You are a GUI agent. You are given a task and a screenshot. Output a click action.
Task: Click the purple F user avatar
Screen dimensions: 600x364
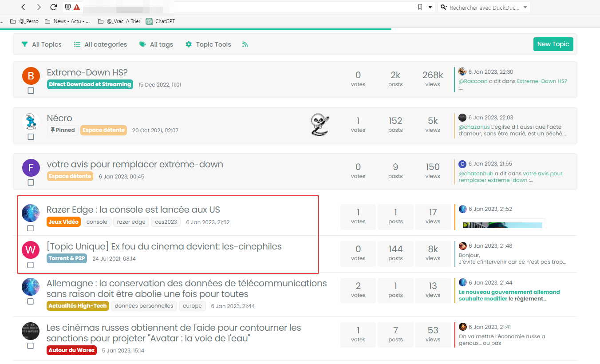(31, 168)
